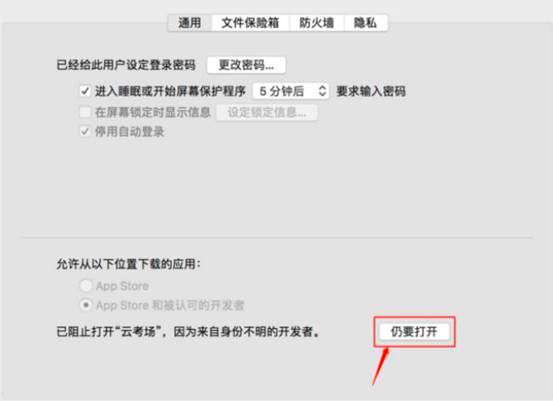Go to the 隐私 tab
This screenshot has width=553, height=401.
pos(365,23)
